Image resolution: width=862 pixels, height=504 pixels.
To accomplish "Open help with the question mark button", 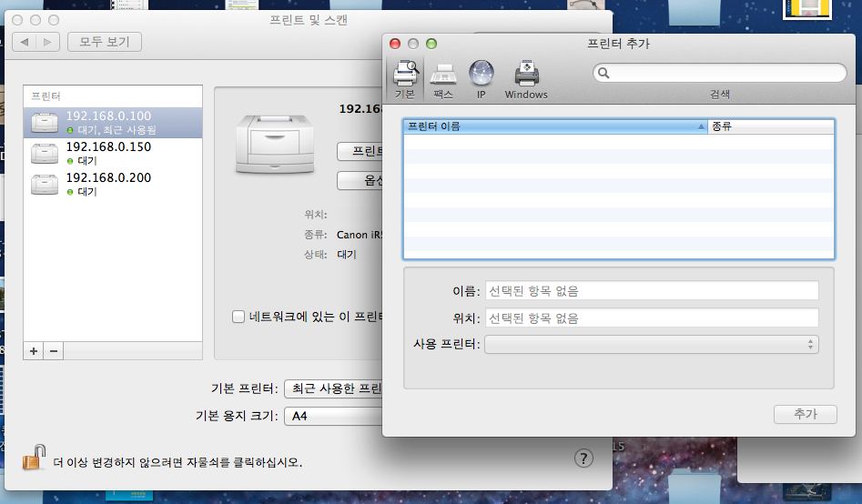I will (x=583, y=458).
